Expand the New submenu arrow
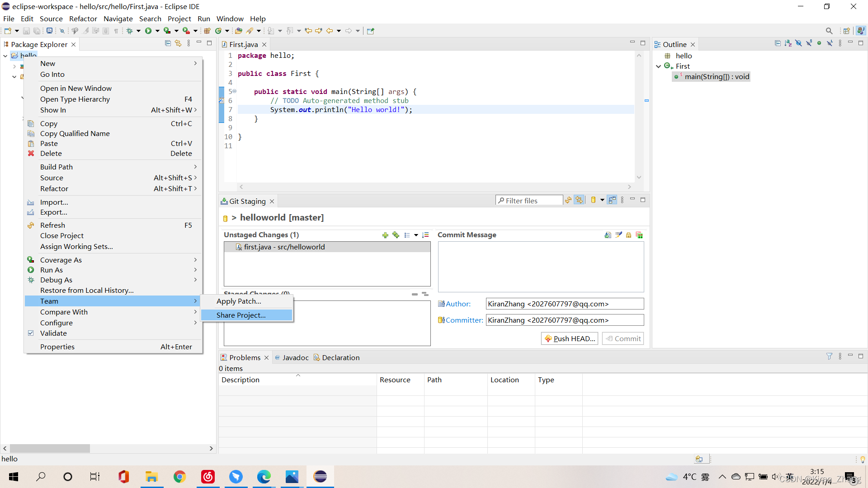 click(x=195, y=63)
